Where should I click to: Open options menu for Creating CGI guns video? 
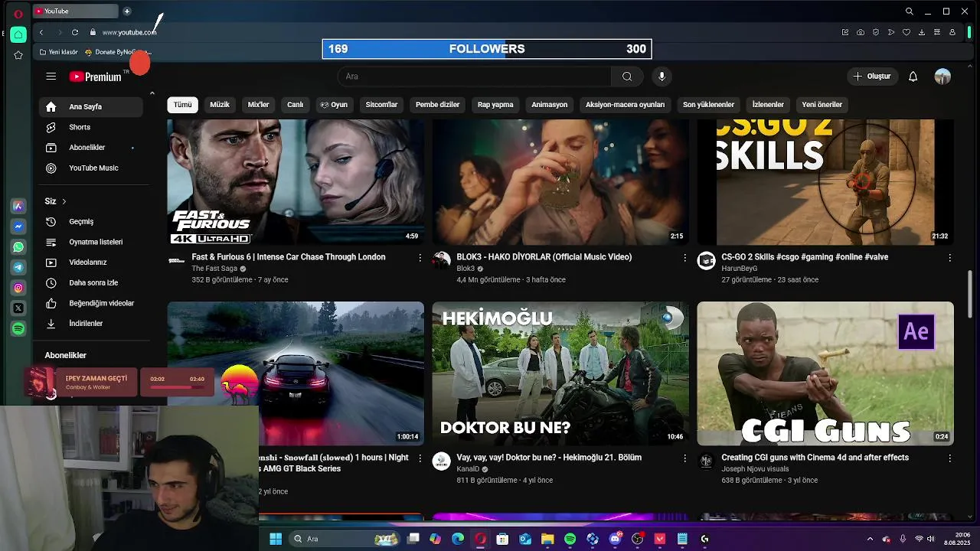coord(949,458)
